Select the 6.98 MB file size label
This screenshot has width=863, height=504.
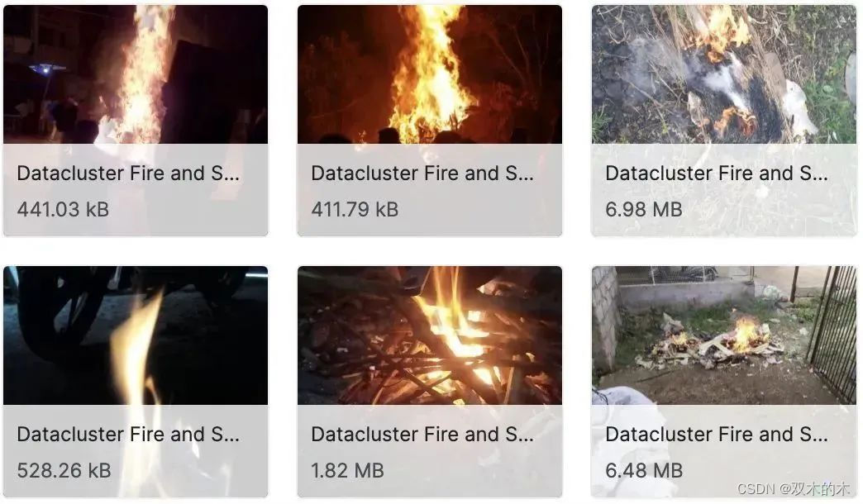pyautogui.click(x=644, y=210)
